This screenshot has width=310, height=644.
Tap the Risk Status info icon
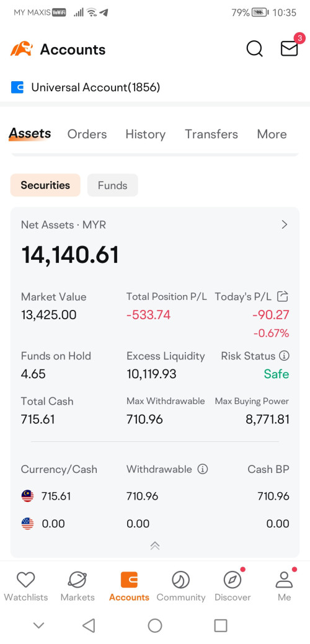[284, 356]
